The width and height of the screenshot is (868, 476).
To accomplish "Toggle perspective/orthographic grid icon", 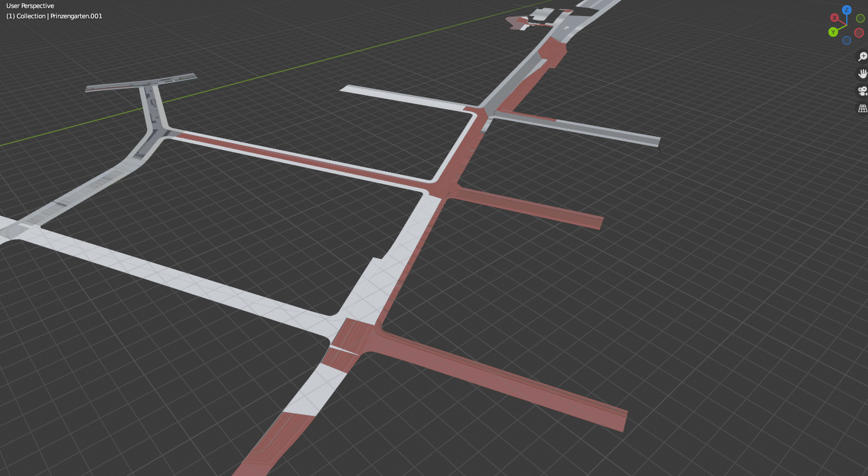I will tap(862, 108).
